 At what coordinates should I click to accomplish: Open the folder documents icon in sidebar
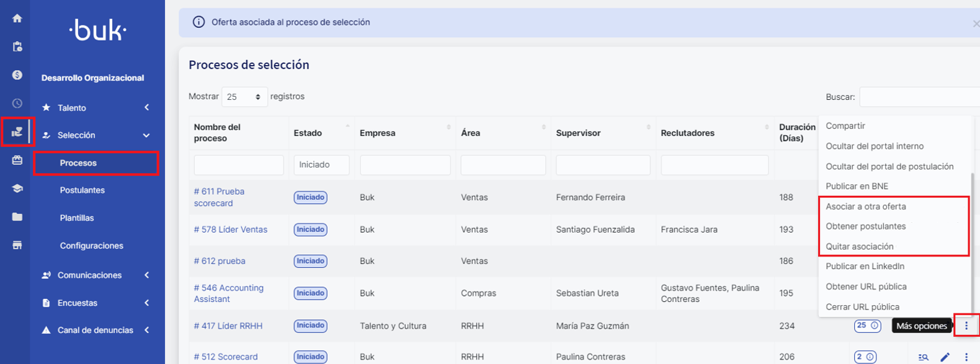click(x=17, y=217)
